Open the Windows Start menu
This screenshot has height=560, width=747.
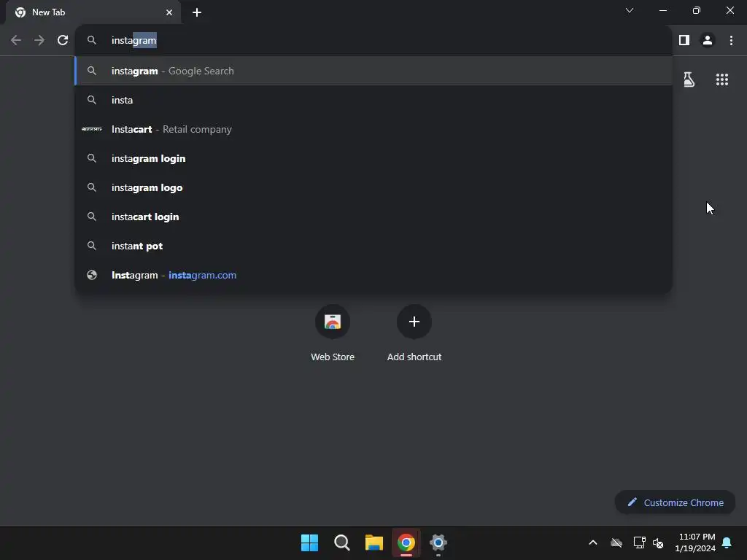[309, 542]
